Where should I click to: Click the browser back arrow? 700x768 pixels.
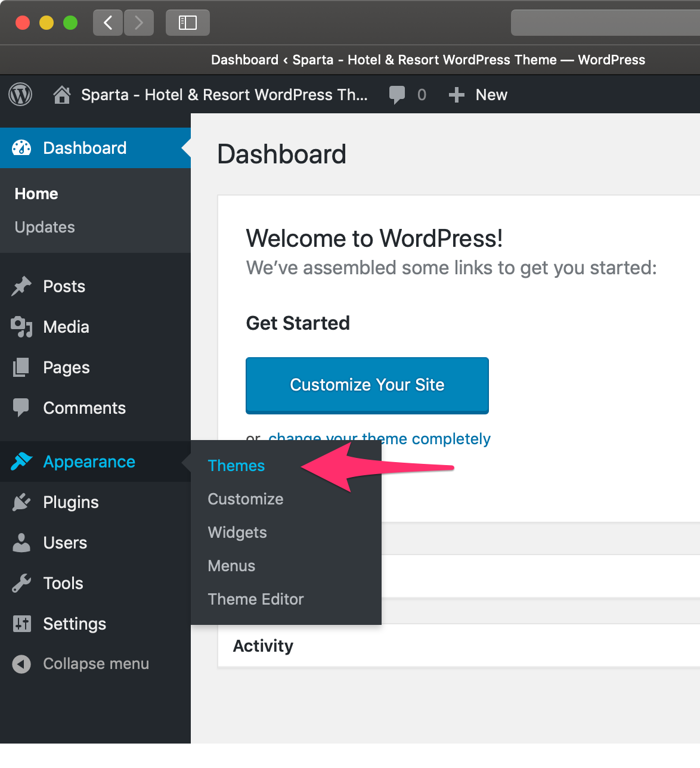(x=108, y=23)
